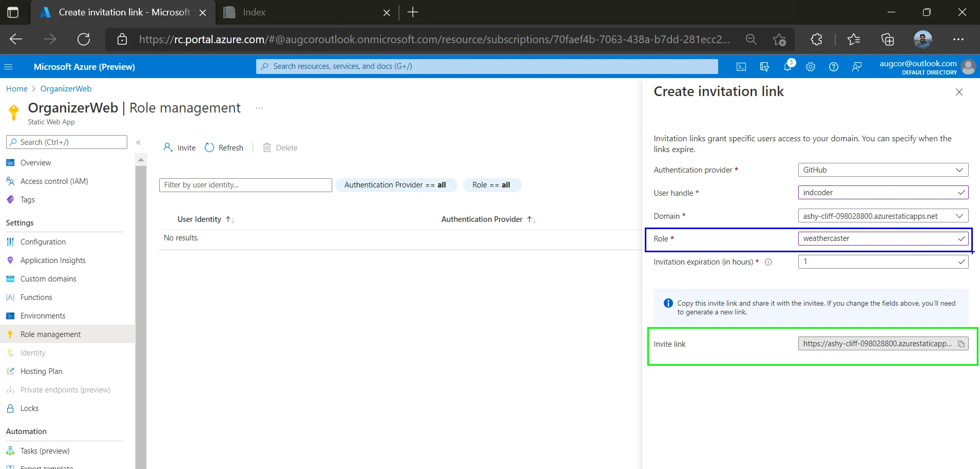980x469 pixels.
Task: Open the portal hamburger menu
Action: [8, 67]
